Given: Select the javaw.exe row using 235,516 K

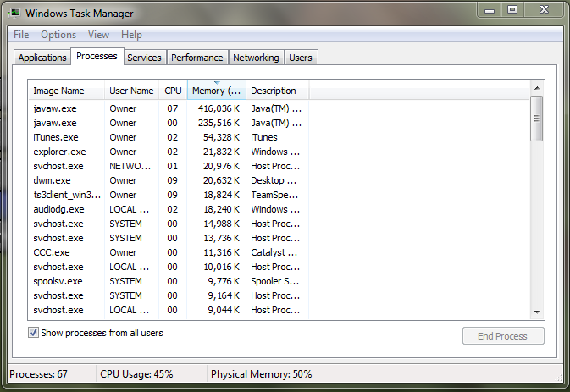Looking at the screenshot, I should (x=169, y=123).
